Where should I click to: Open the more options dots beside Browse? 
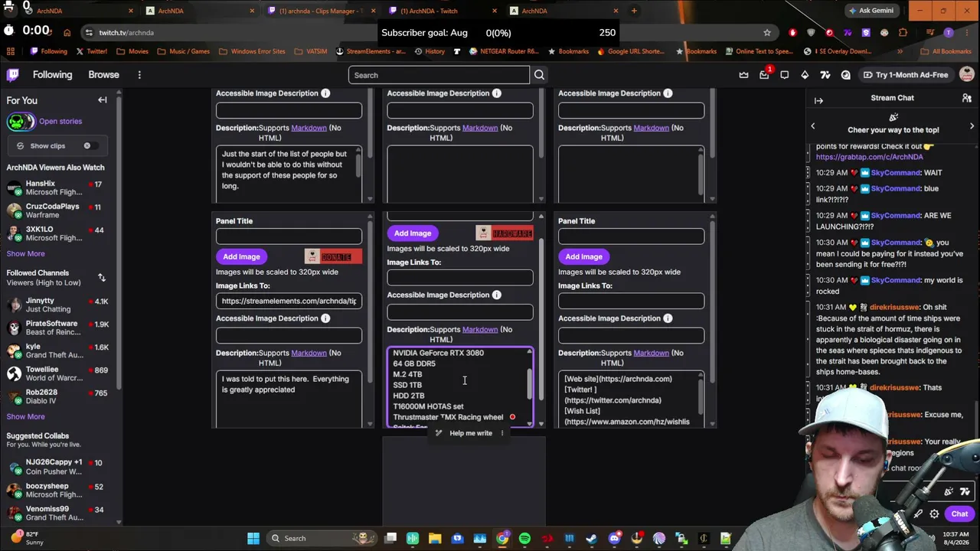tap(139, 75)
